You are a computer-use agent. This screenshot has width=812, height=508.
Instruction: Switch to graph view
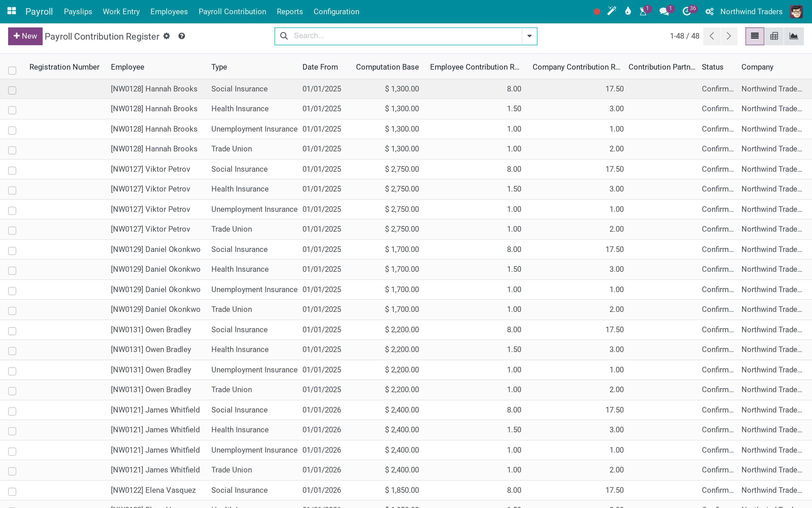click(794, 36)
